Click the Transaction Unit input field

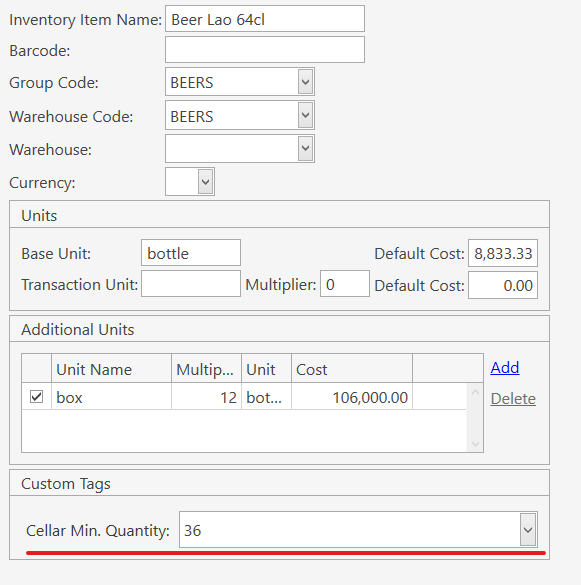pos(191,284)
